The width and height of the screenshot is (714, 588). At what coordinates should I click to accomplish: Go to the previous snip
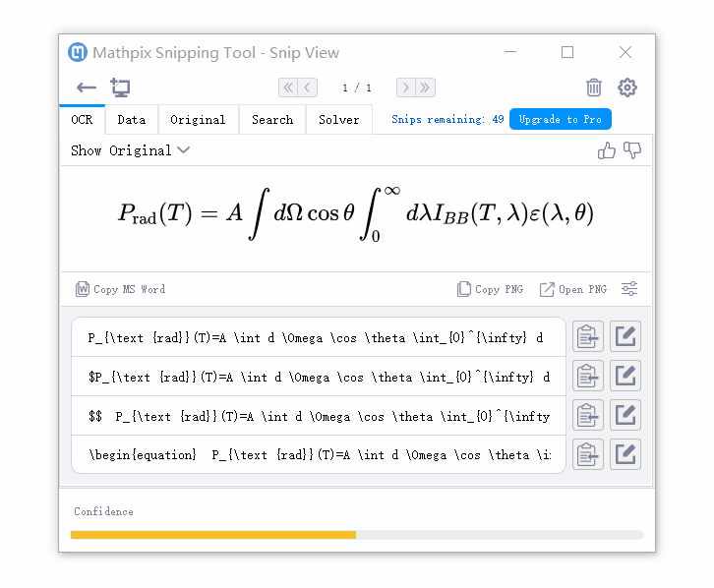point(308,88)
